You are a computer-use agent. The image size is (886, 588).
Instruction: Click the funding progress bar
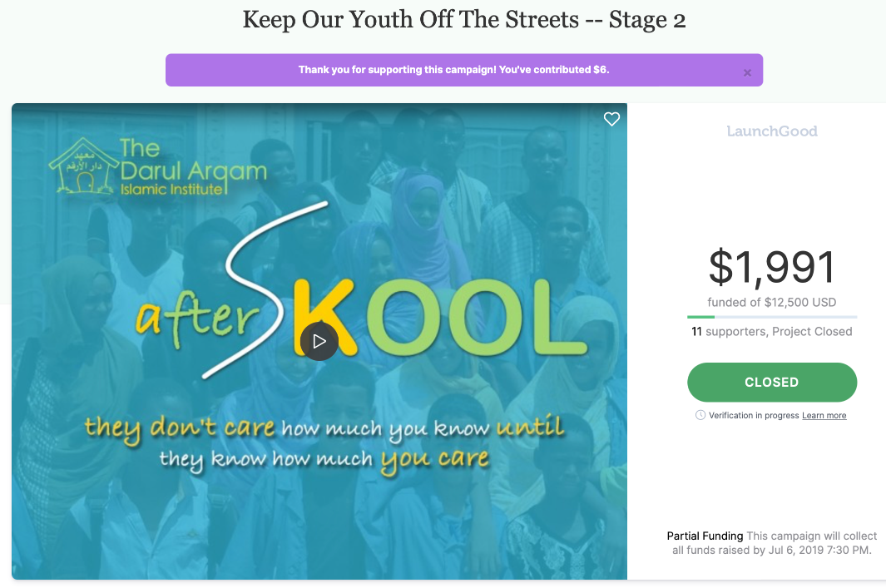772,317
